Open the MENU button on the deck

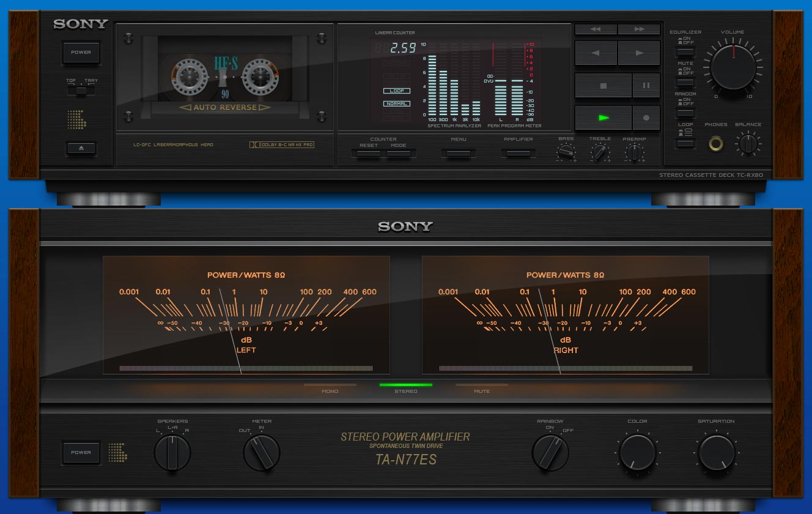pyautogui.click(x=458, y=153)
